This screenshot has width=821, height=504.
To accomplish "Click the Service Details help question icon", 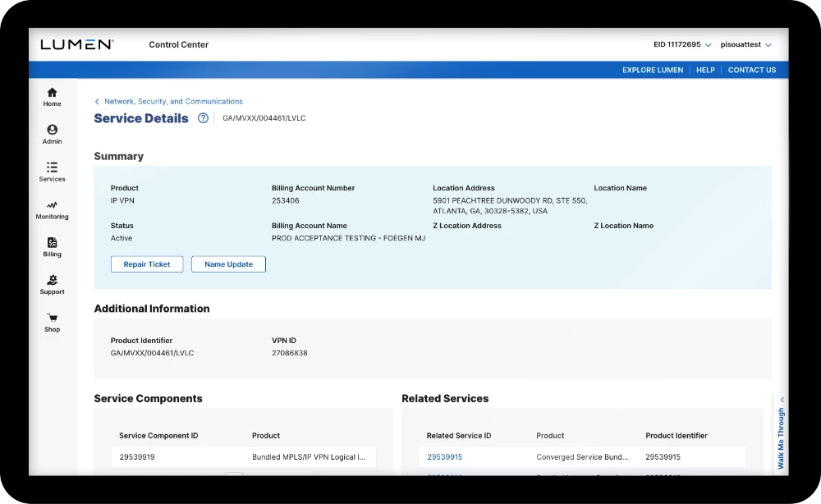I will [x=203, y=118].
